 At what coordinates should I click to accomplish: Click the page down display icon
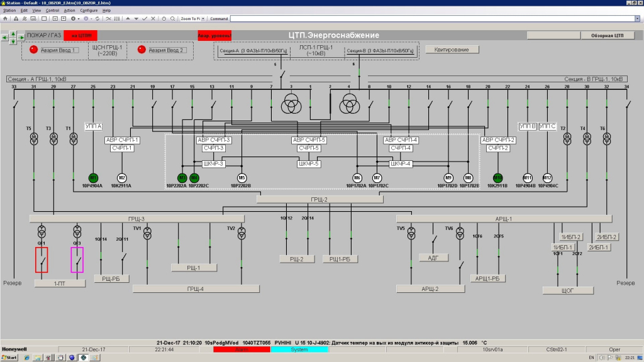[55, 18]
